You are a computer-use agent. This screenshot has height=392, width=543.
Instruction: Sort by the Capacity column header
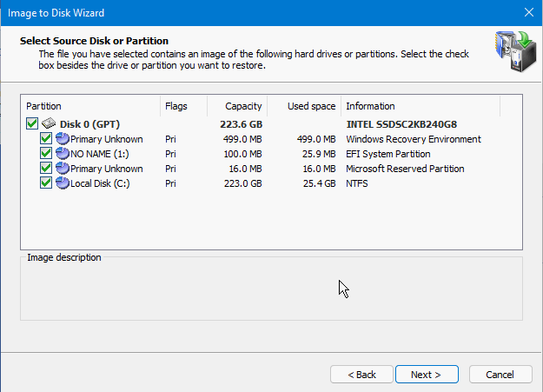237,106
